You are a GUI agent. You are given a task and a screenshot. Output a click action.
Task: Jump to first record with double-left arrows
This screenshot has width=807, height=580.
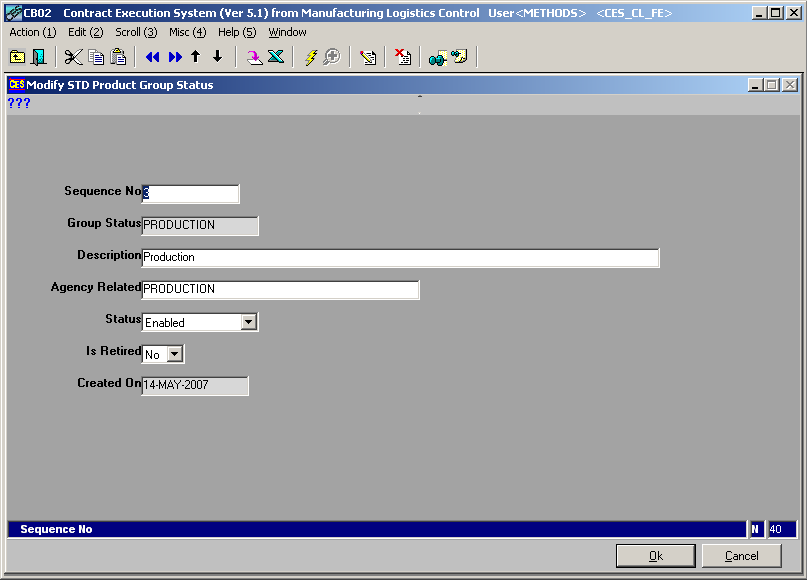[x=152, y=58]
